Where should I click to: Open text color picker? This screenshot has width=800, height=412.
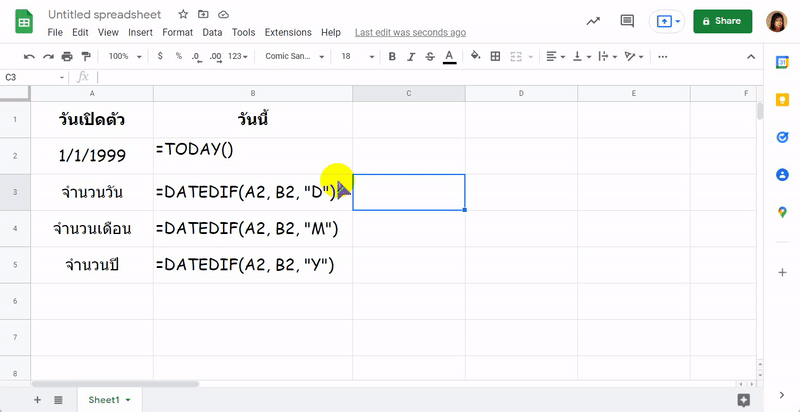tap(449, 57)
